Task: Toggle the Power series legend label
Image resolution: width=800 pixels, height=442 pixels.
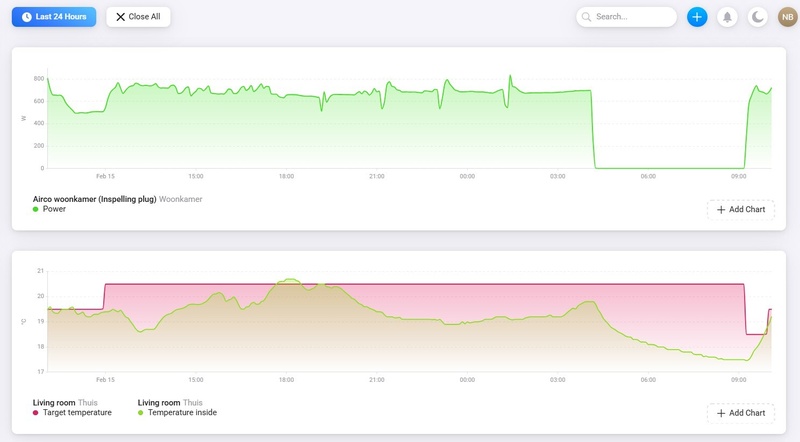Action: click(54, 209)
